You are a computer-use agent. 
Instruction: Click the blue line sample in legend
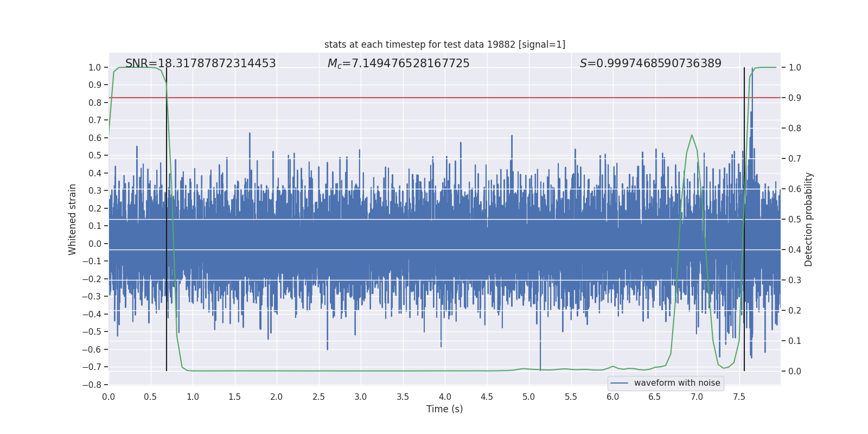point(619,383)
